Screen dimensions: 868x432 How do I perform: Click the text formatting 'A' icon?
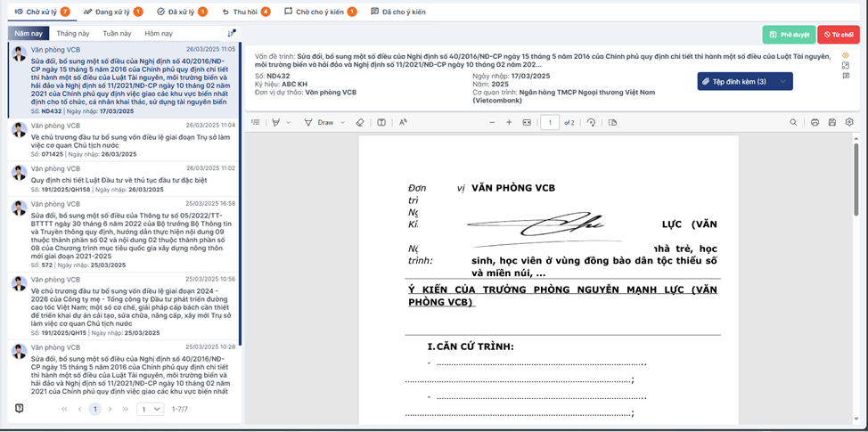pyautogui.click(x=403, y=122)
